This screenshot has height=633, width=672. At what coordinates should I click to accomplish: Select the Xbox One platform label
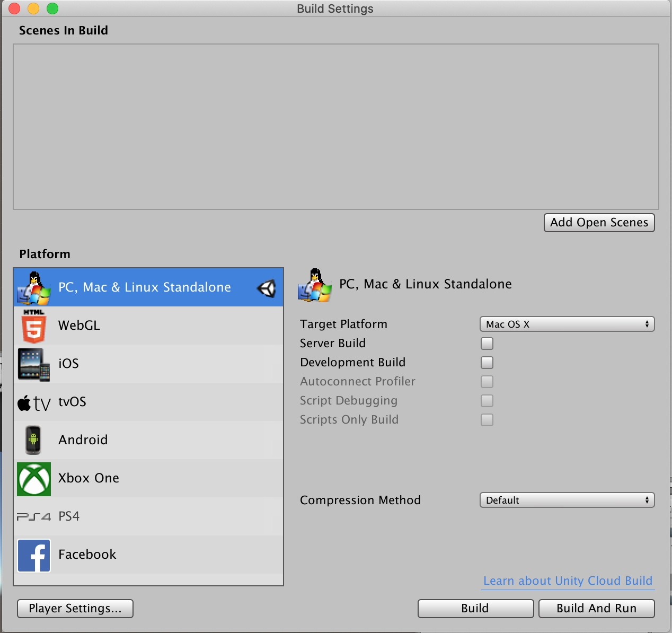[x=89, y=478]
